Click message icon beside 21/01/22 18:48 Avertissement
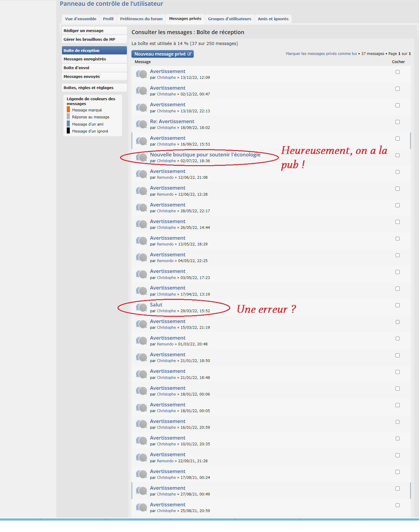The height and width of the screenshot is (532, 420). [x=141, y=374]
